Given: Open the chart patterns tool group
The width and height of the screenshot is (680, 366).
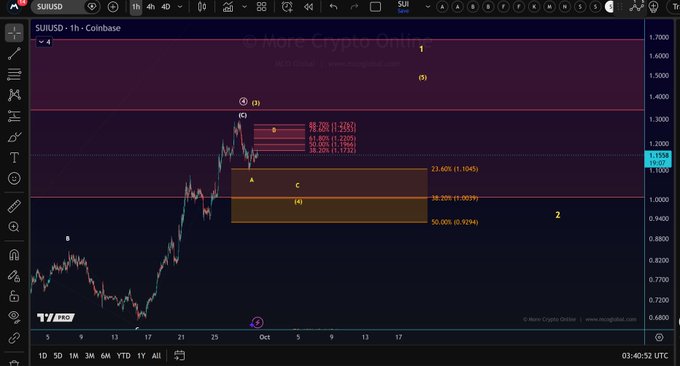Looking at the screenshot, I should point(14,95).
